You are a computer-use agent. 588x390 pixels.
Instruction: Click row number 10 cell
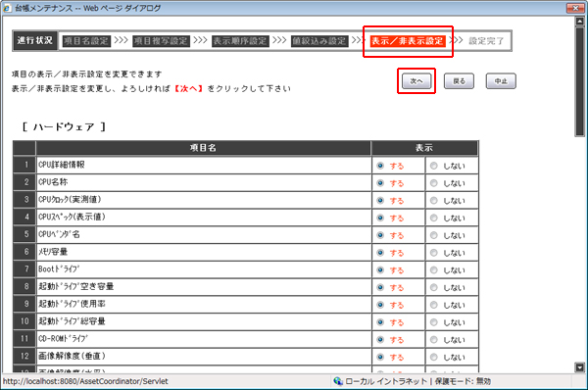(24, 321)
